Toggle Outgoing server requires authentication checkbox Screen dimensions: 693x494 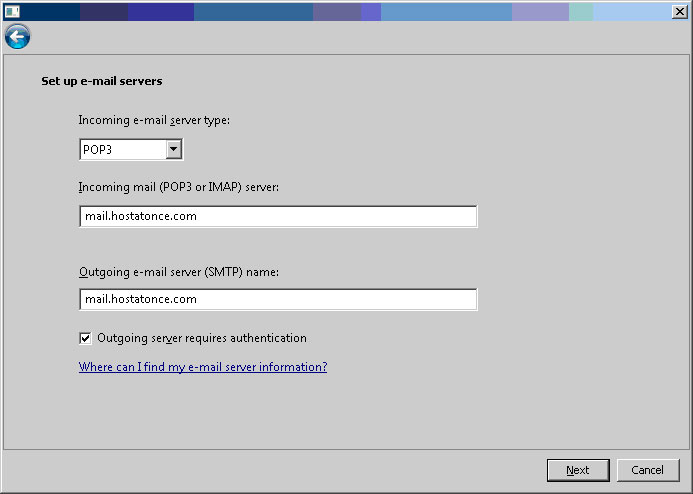coord(85,338)
